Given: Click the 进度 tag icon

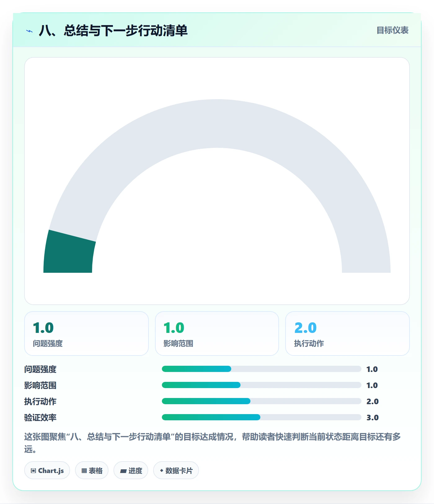Looking at the screenshot, I should pyautogui.click(x=123, y=471).
